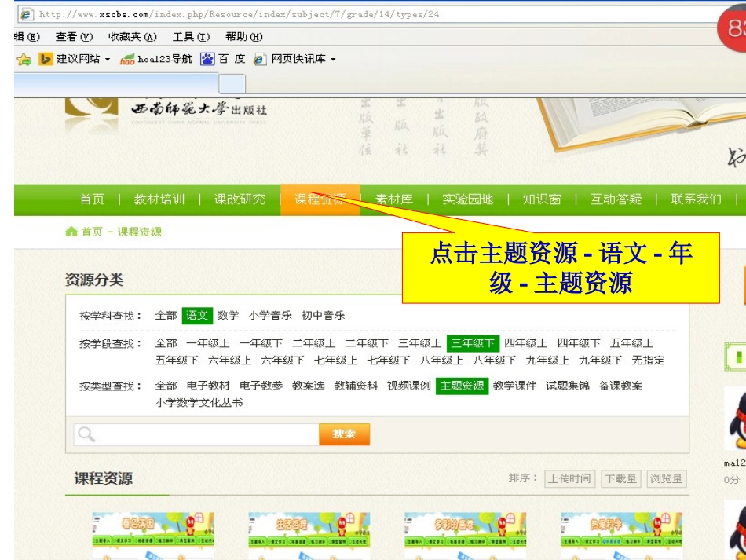The width and height of the screenshot is (746, 560).
Task: Click the favorites star icon
Action: coord(24,60)
